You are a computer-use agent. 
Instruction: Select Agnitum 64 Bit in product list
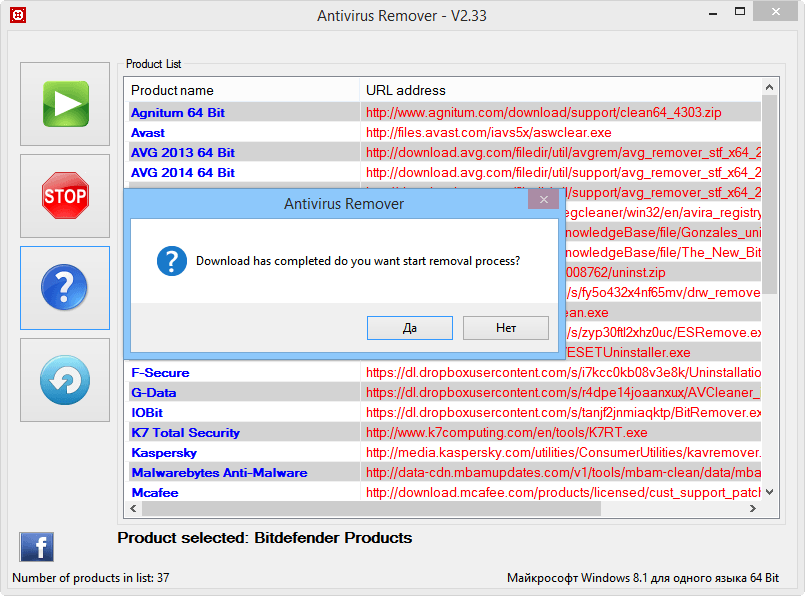pos(178,113)
